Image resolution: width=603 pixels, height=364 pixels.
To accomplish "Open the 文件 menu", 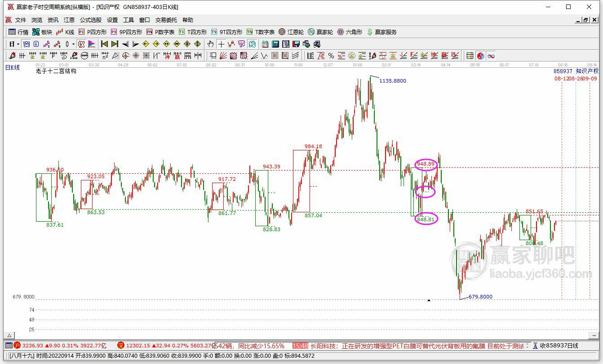I will click(x=21, y=20).
